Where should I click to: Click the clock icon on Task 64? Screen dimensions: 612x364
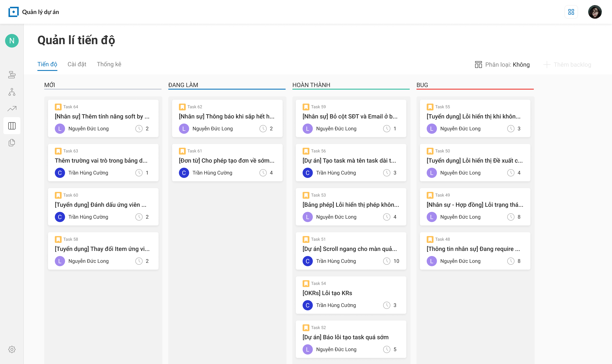click(x=139, y=129)
